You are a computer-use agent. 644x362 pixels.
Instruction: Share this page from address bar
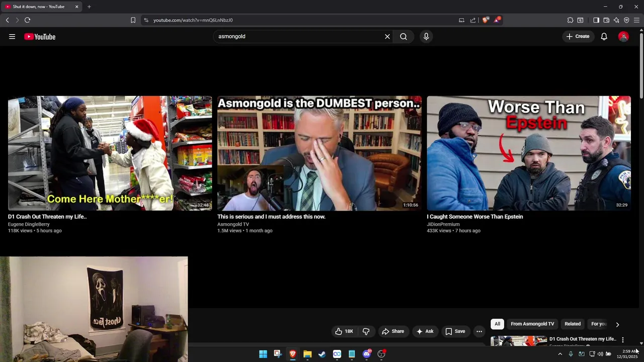[473, 20]
